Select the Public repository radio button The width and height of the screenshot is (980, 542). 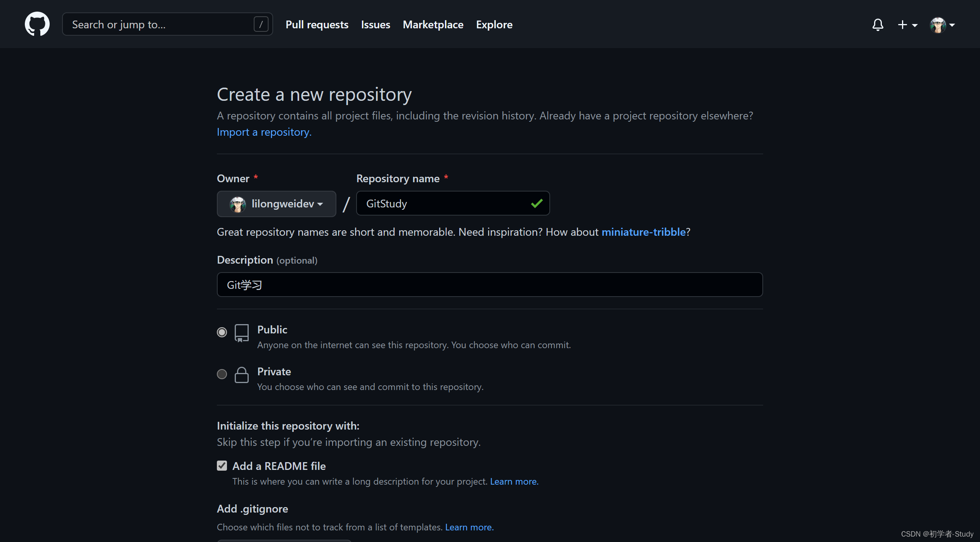pyautogui.click(x=222, y=332)
